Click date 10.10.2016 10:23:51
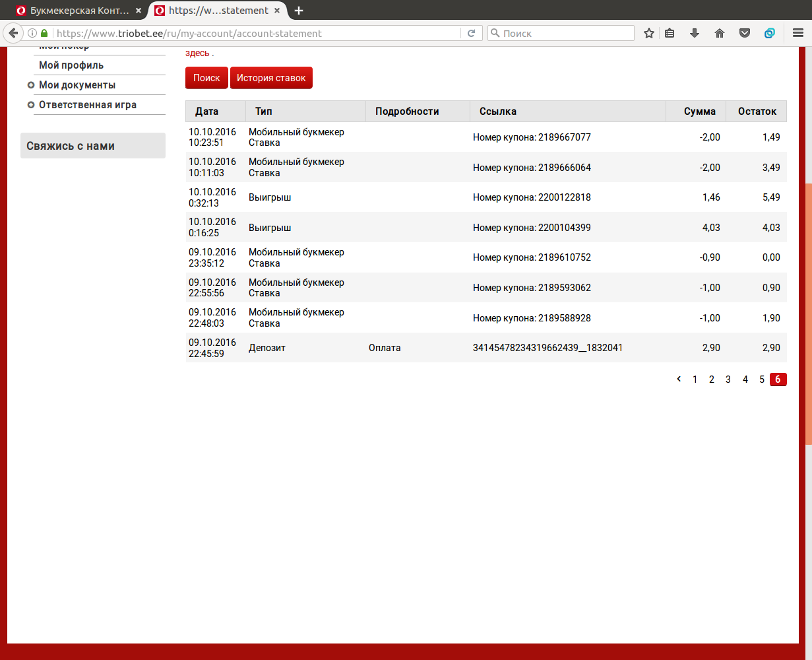This screenshot has width=812, height=660. point(212,137)
